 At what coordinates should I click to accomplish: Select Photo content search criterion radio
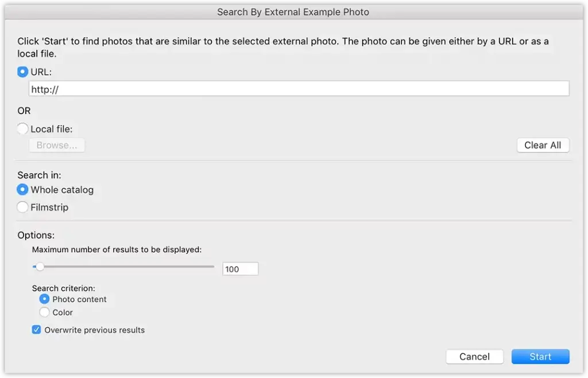pyautogui.click(x=44, y=299)
